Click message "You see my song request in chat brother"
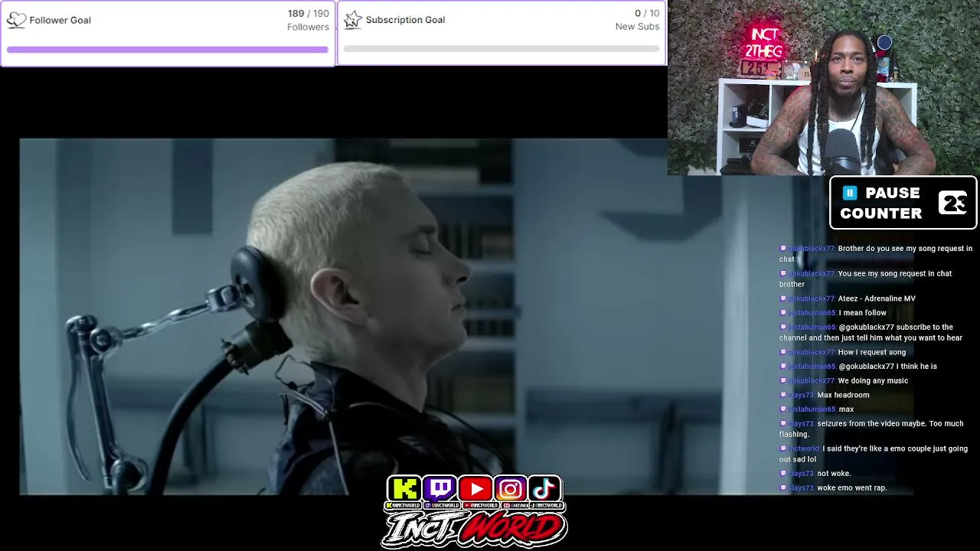 (866, 279)
